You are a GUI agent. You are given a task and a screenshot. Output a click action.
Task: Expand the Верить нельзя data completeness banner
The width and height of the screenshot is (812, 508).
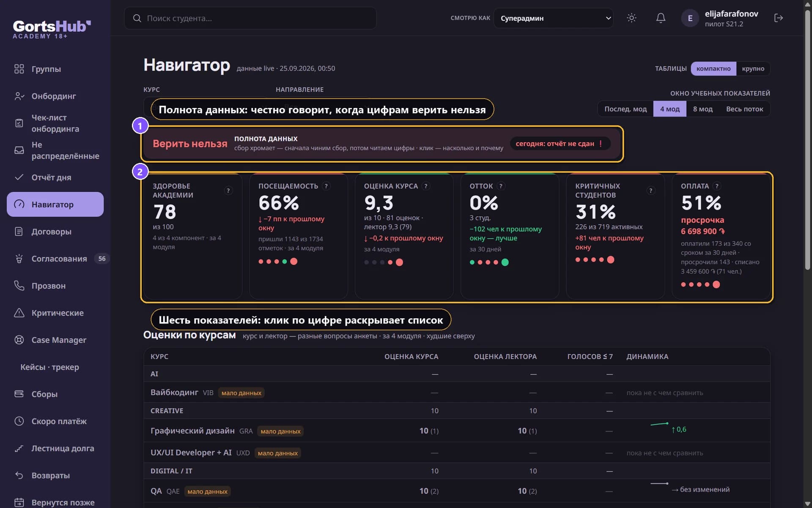(382, 144)
